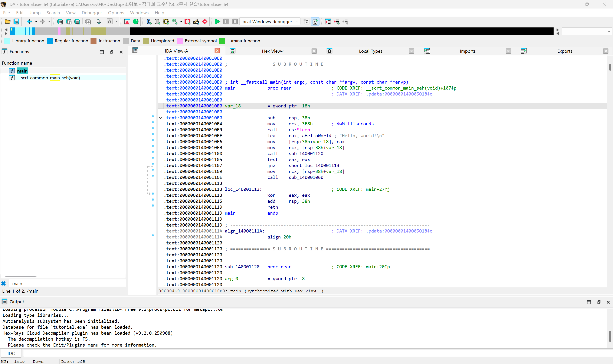Image resolution: width=613 pixels, height=364 pixels.
Task: Open the back-history dropdown arrow
Action: (36, 21)
